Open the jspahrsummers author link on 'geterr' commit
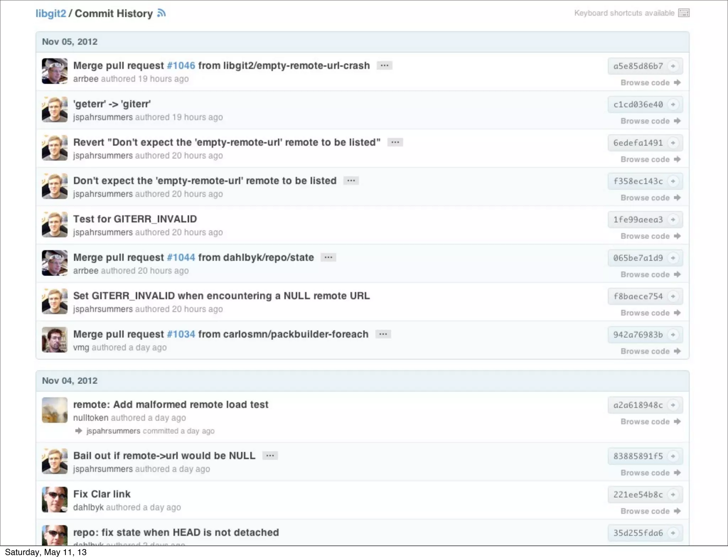728x560 pixels. point(103,117)
